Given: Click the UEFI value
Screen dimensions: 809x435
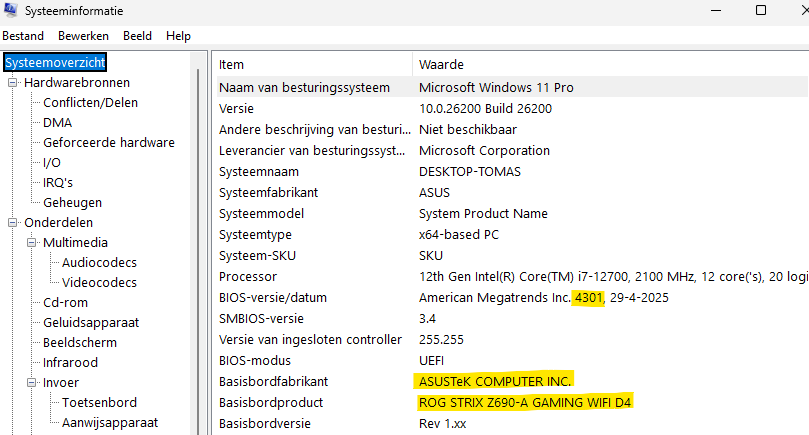Looking at the screenshot, I should pyautogui.click(x=431, y=361).
